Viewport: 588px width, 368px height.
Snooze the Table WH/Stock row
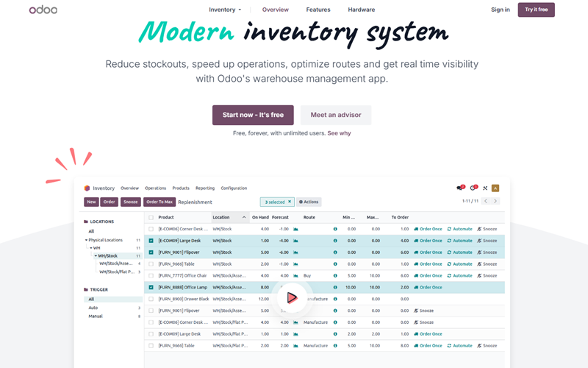pyautogui.click(x=487, y=264)
